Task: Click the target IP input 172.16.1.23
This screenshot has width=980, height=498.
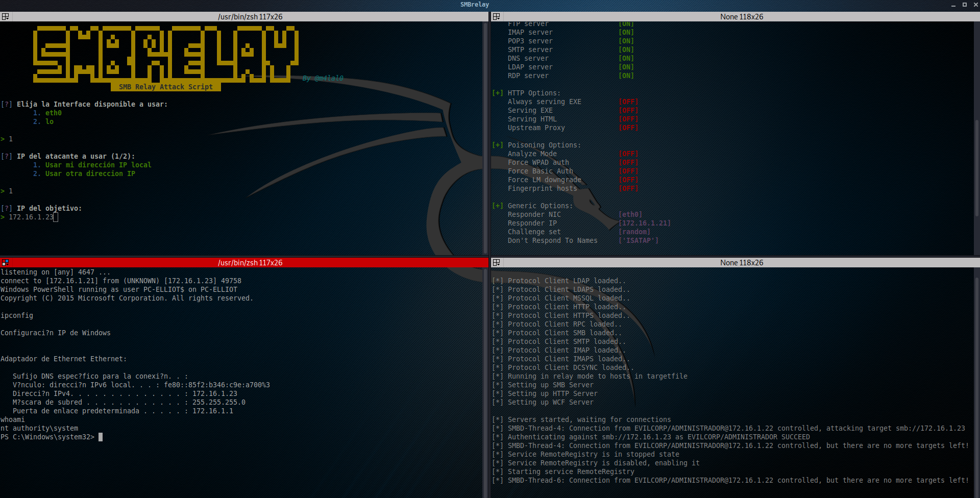Action: pyautogui.click(x=31, y=217)
